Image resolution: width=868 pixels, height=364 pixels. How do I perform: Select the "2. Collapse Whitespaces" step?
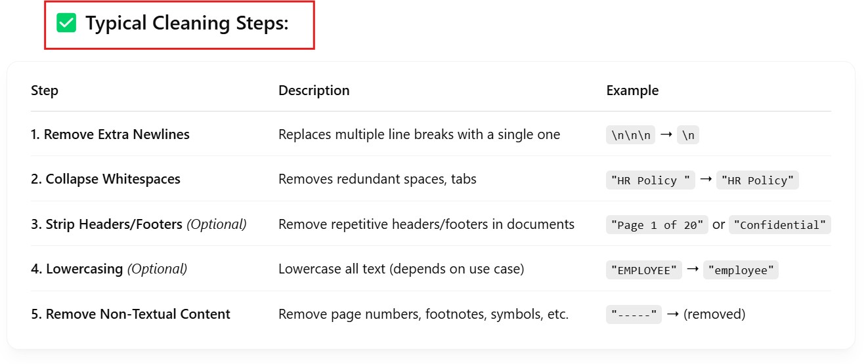pos(106,179)
